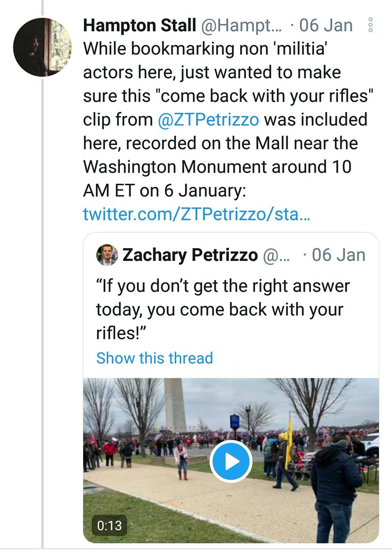This screenshot has height=560, width=392.
Task: Open the three-dot more options menu
Action: [371, 25]
